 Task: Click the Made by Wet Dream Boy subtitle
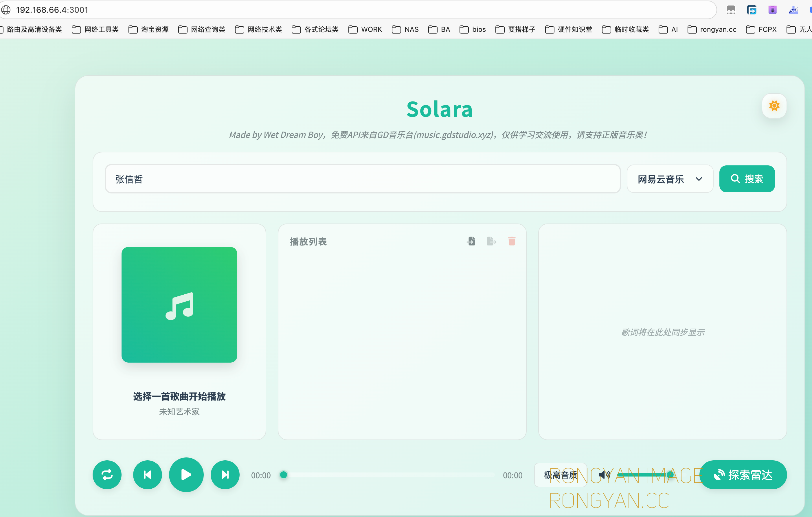point(438,135)
